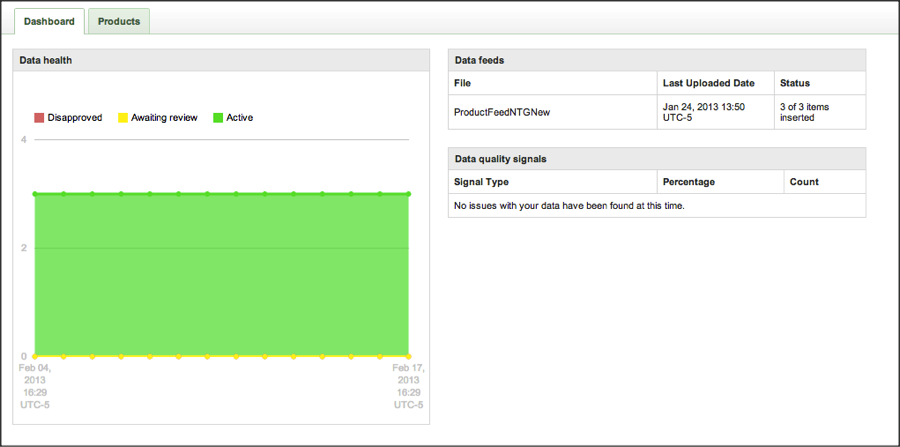Click the Signal Type column header
Image resolution: width=900 pixels, height=447 pixels.
481,182
